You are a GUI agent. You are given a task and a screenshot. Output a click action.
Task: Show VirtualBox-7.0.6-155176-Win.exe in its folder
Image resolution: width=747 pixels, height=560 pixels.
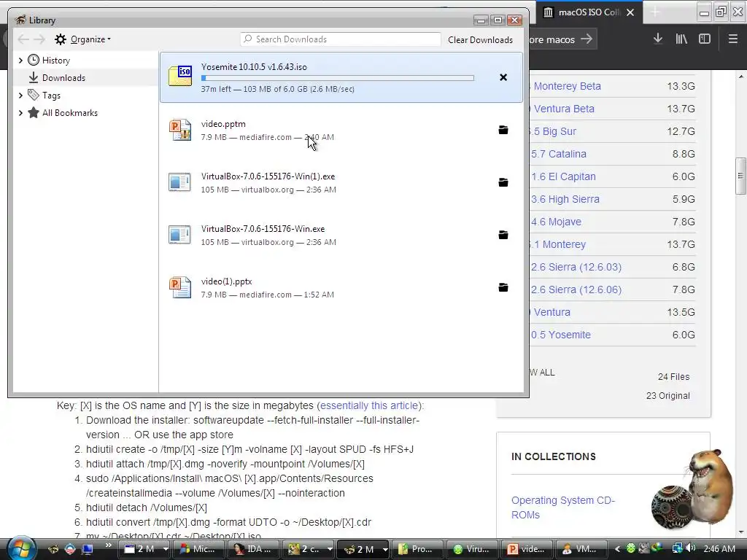pos(503,235)
